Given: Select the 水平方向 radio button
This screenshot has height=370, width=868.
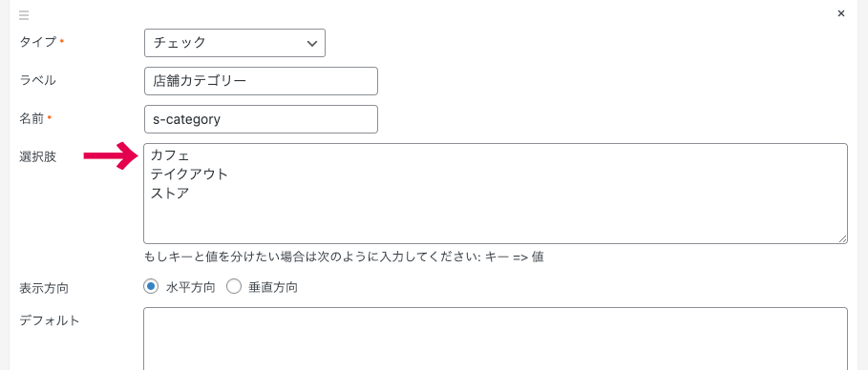Looking at the screenshot, I should click(151, 287).
